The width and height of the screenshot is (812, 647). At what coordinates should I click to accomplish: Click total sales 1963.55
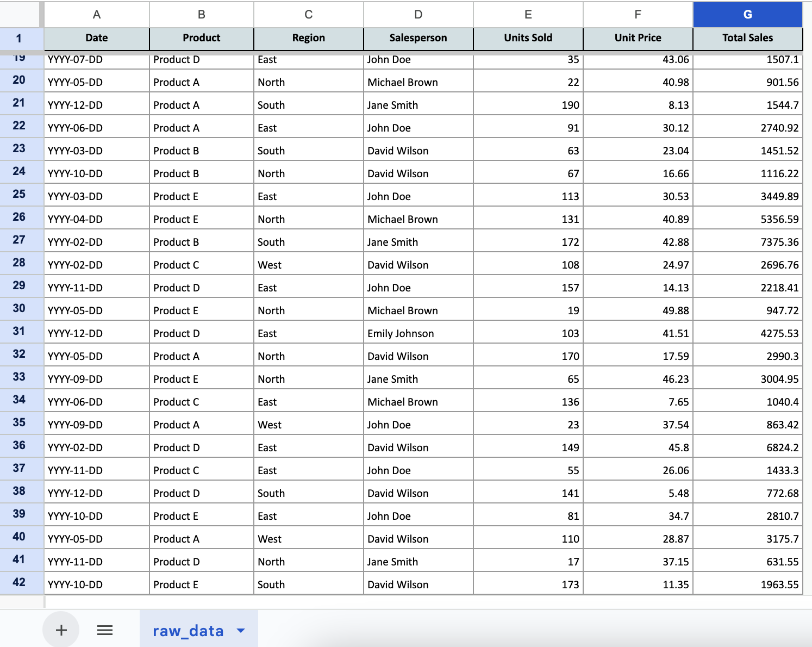[x=748, y=584]
